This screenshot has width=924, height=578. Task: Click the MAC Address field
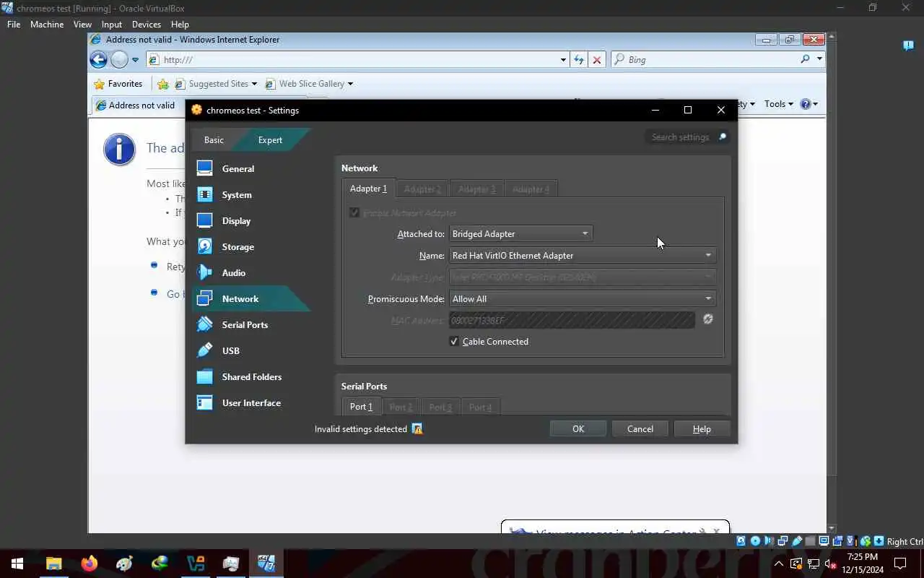572,319
